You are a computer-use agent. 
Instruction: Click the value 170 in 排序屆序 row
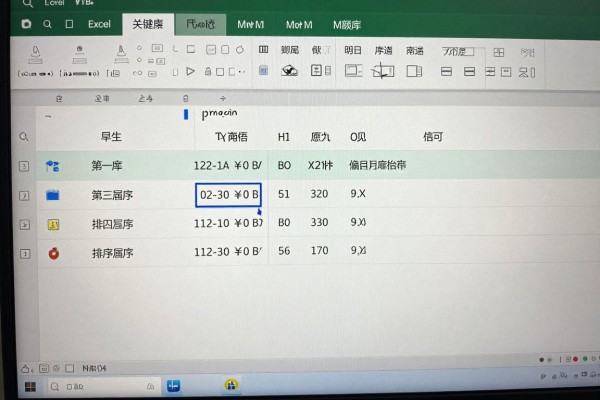click(x=319, y=251)
